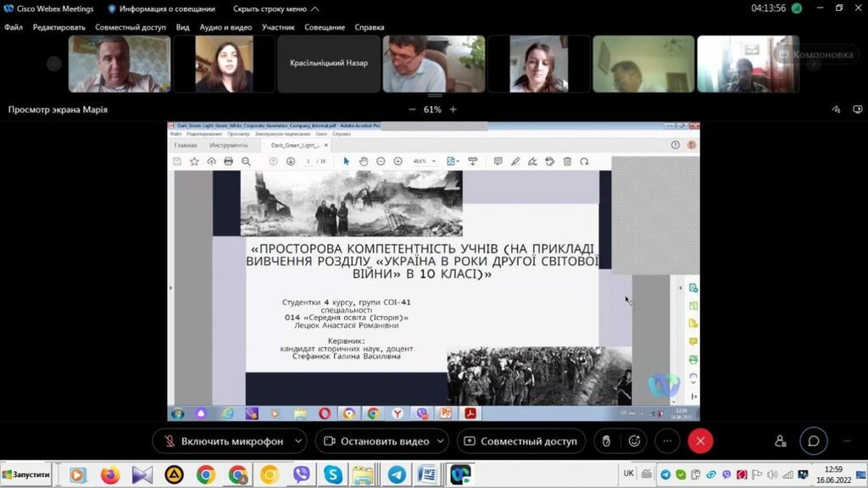Image resolution: width=868 pixels, height=488 pixels.
Task: Expand video options dropdown arrow
Action: click(x=442, y=441)
